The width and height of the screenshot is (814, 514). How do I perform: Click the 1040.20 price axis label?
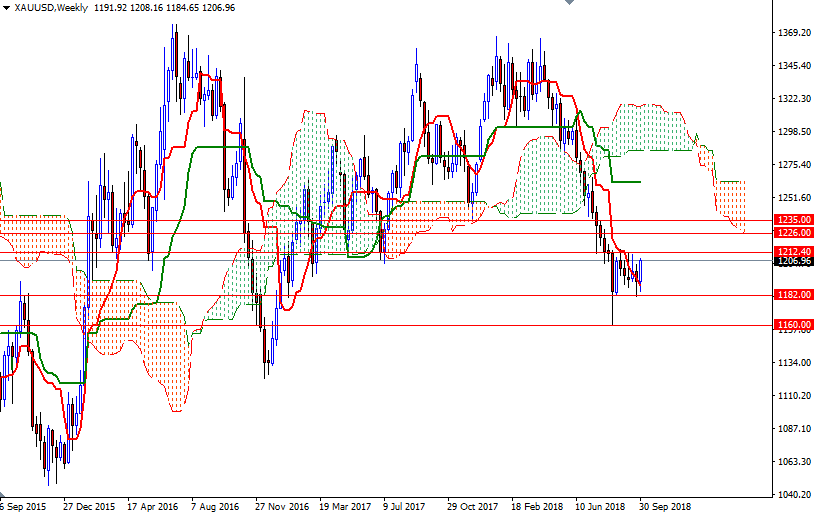click(794, 494)
